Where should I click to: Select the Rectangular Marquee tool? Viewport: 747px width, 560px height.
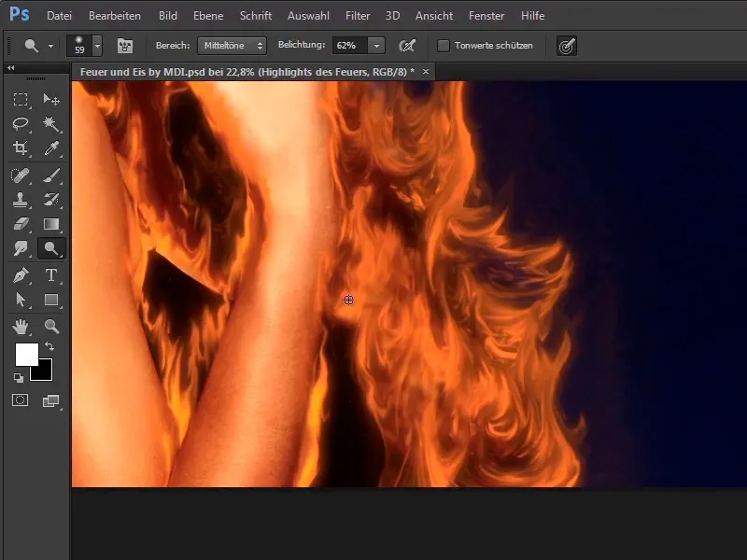click(x=21, y=100)
